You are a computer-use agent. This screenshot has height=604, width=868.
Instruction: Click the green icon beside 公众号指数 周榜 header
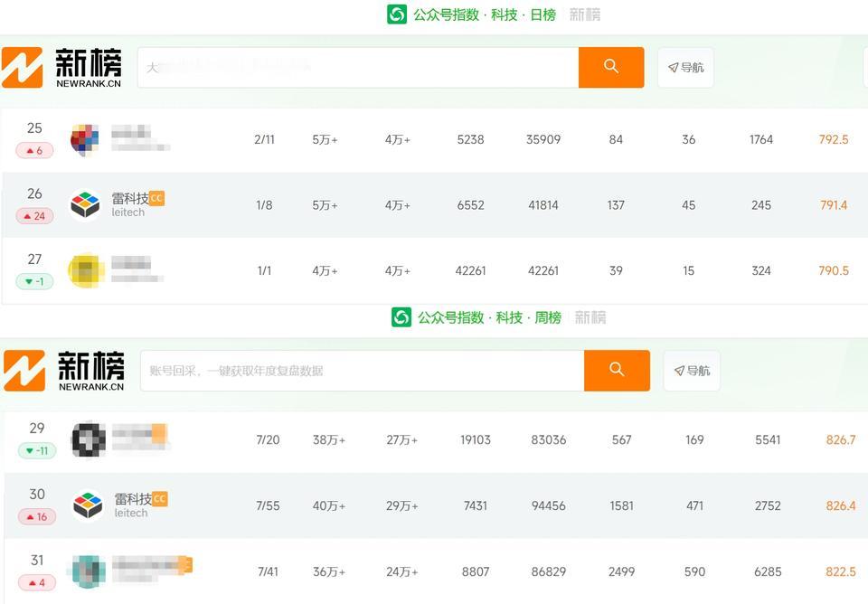pyautogui.click(x=401, y=317)
